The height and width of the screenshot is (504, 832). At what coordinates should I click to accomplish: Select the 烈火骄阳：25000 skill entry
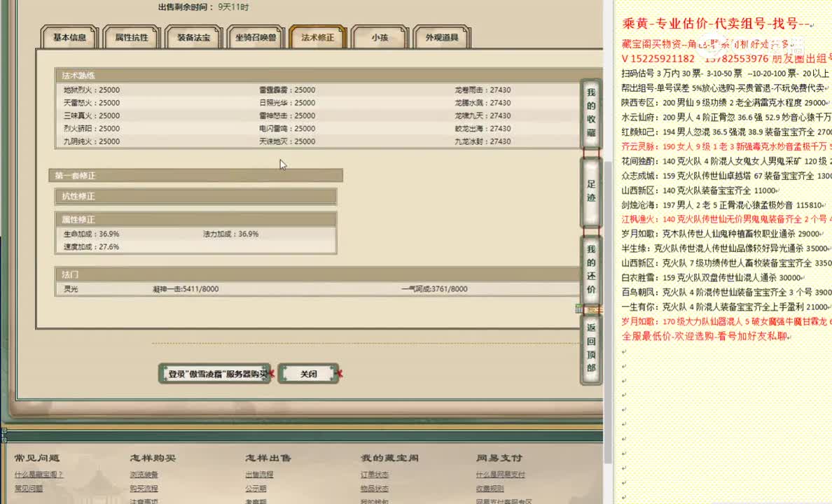click(x=91, y=128)
